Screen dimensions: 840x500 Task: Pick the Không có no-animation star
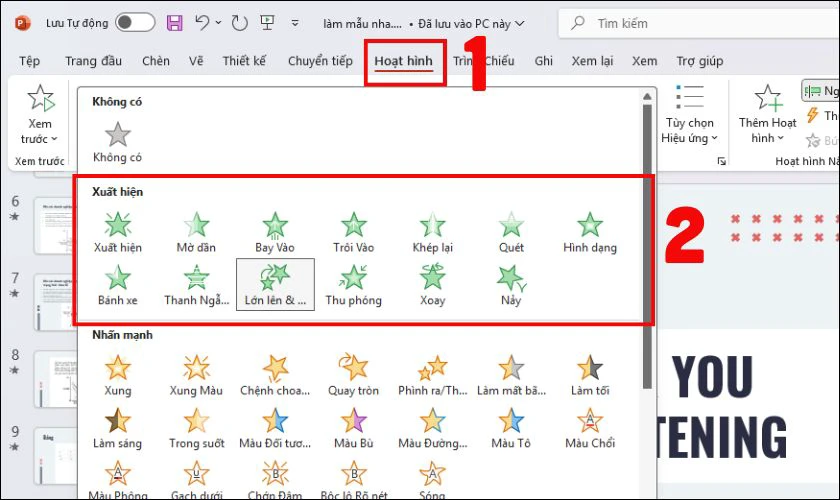[117, 142]
